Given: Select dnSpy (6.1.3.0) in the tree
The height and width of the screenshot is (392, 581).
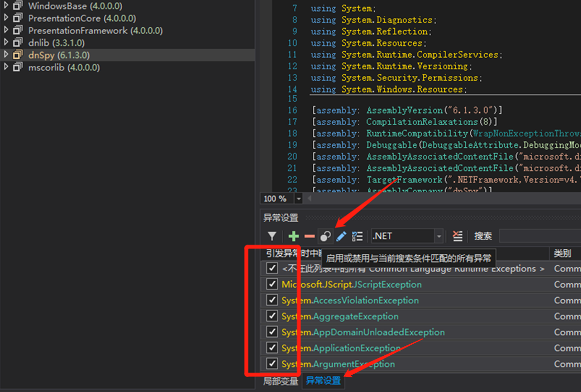Looking at the screenshot, I should (59, 55).
